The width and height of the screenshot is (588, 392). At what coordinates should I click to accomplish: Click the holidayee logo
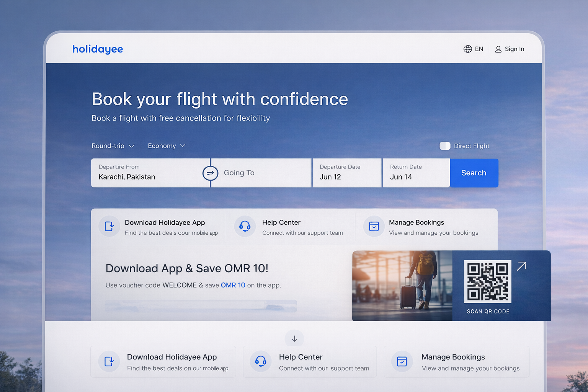point(98,49)
